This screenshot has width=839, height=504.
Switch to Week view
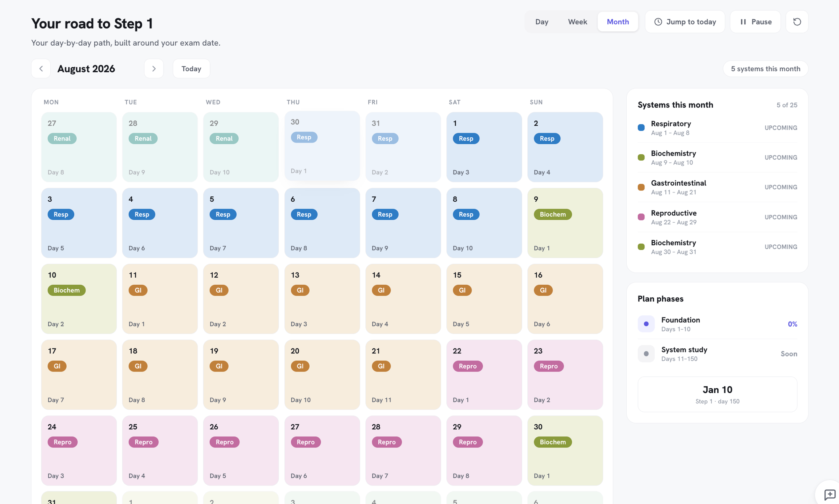click(x=577, y=22)
